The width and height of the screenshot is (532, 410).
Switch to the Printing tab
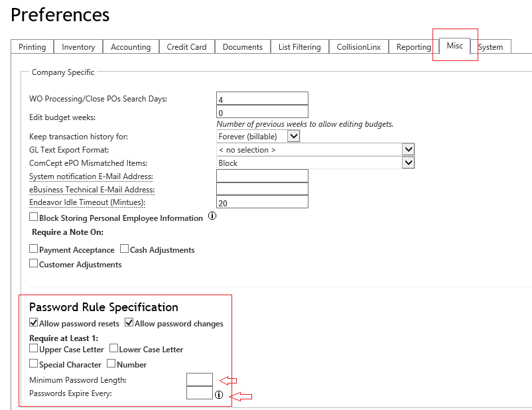[32, 47]
